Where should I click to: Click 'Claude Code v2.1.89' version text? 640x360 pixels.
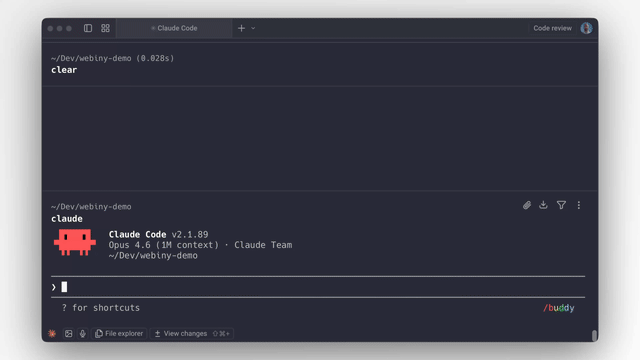click(x=158, y=234)
